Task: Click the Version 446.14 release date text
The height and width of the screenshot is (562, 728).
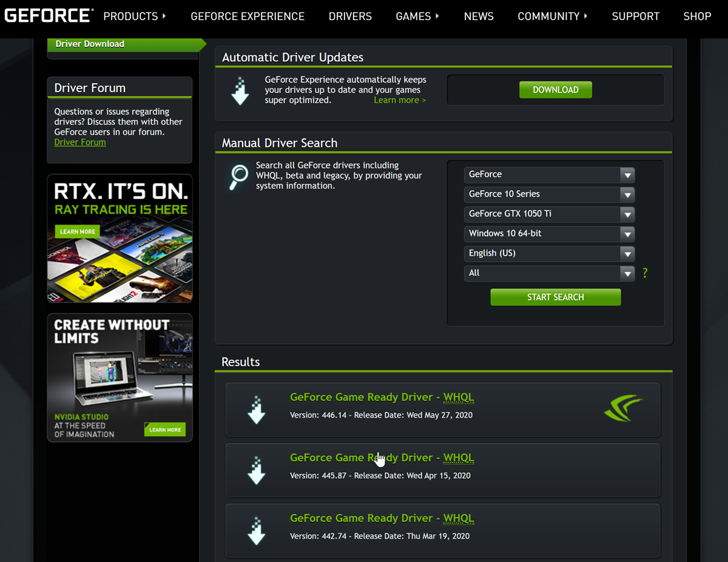Action: tap(381, 415)
